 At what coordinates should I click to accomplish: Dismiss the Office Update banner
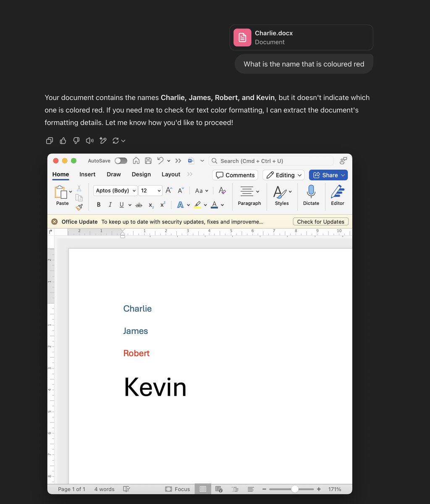[55, 222]
